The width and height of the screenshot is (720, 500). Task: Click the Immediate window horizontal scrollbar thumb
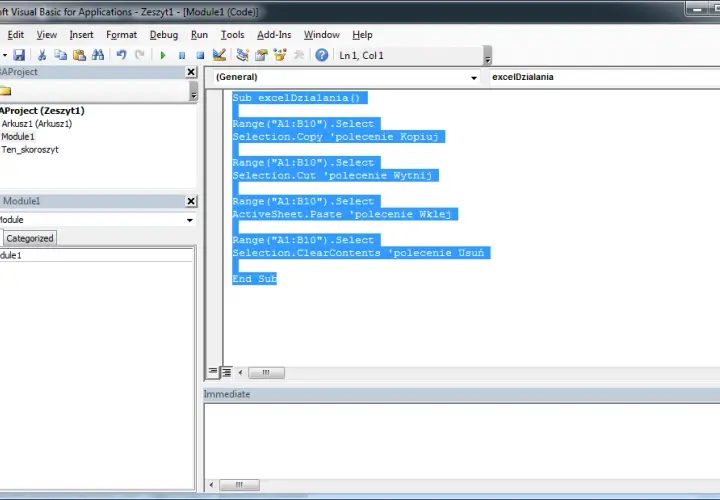239,485
